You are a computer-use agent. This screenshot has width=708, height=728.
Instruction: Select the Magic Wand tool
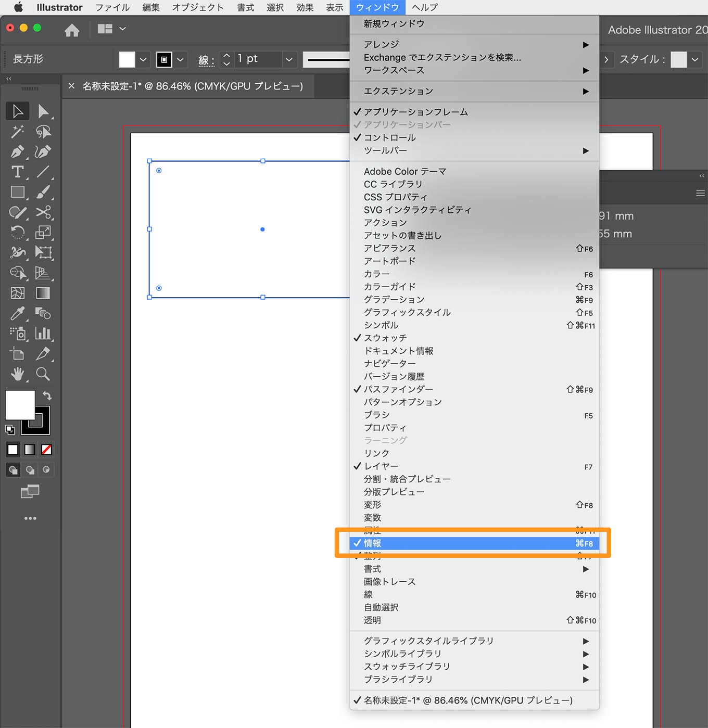click(x=17, y=131)
